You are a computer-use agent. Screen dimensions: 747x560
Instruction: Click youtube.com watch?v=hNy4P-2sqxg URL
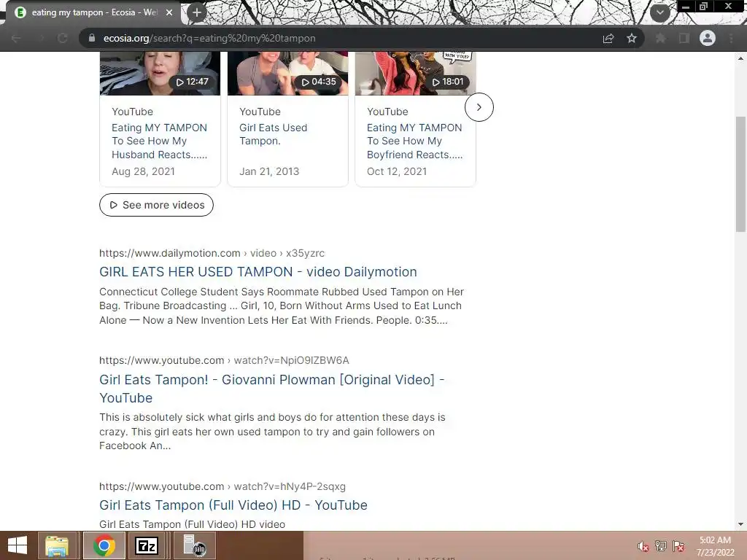(222, 486)
